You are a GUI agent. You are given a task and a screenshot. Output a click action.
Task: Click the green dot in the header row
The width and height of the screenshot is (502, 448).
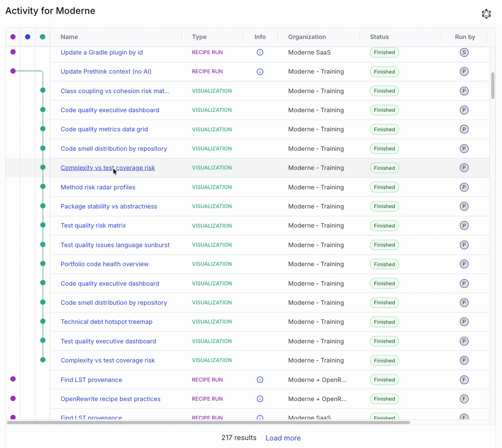pyautogui.click(x=43, y=37)
